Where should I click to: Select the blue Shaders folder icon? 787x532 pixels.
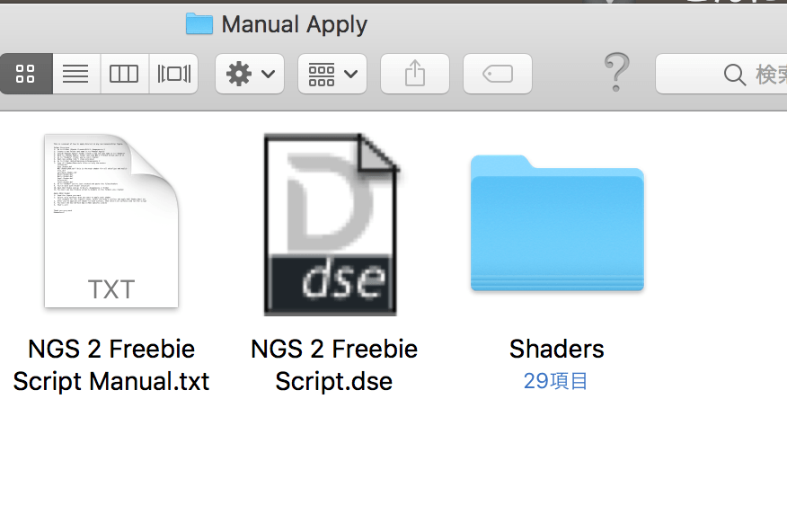[557, 225]
